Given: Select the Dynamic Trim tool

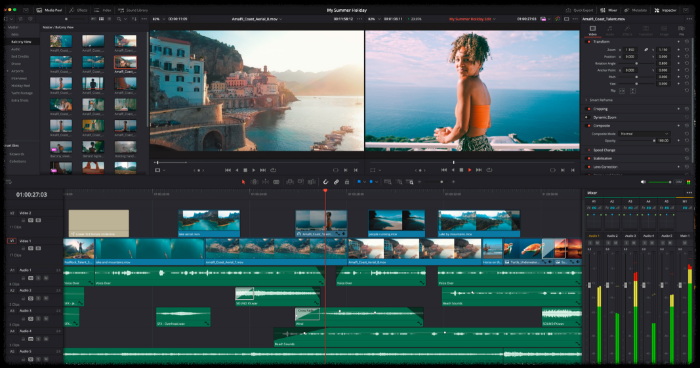Looking at the screenshot, I should point(265,182).
